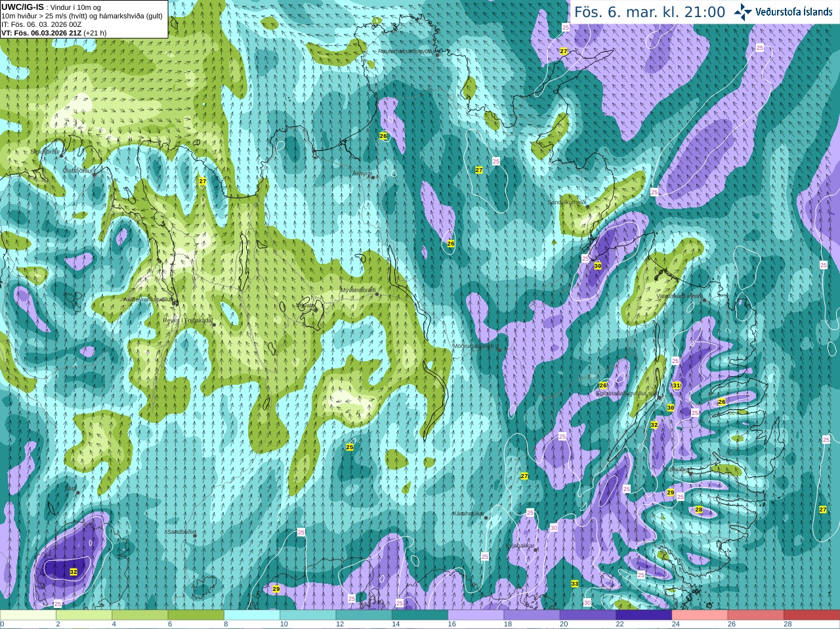Pick the 24–26 m/s light pink swatch
The image size is (840, 629).
(x=700, y=615)
